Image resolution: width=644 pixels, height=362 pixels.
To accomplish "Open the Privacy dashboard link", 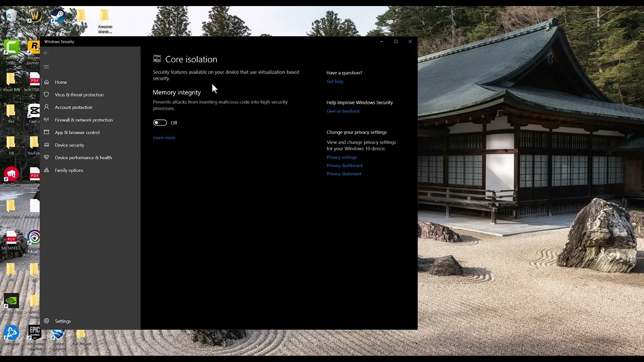I will 344,165.
